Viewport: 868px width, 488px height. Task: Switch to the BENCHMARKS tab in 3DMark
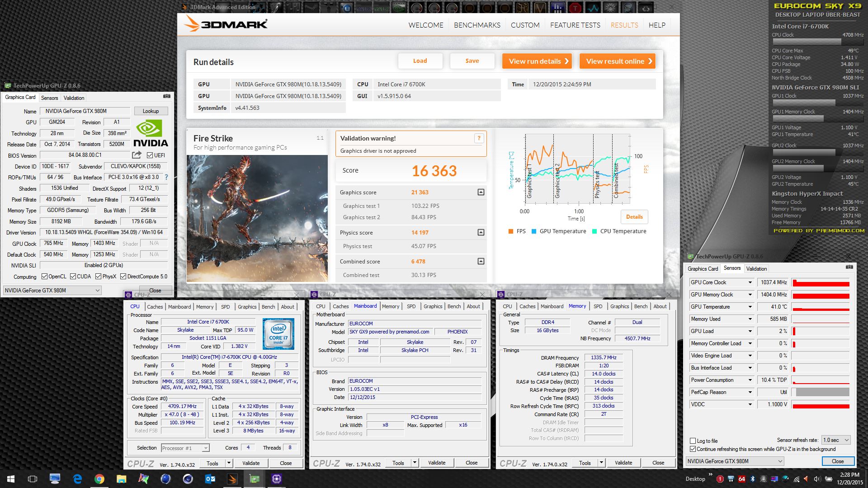(x=477, y=25)
